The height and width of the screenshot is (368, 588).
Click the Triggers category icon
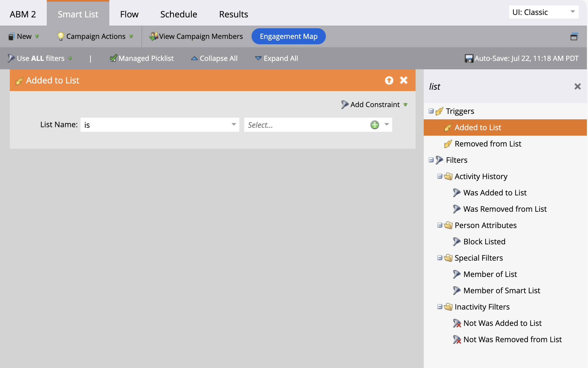439,111
